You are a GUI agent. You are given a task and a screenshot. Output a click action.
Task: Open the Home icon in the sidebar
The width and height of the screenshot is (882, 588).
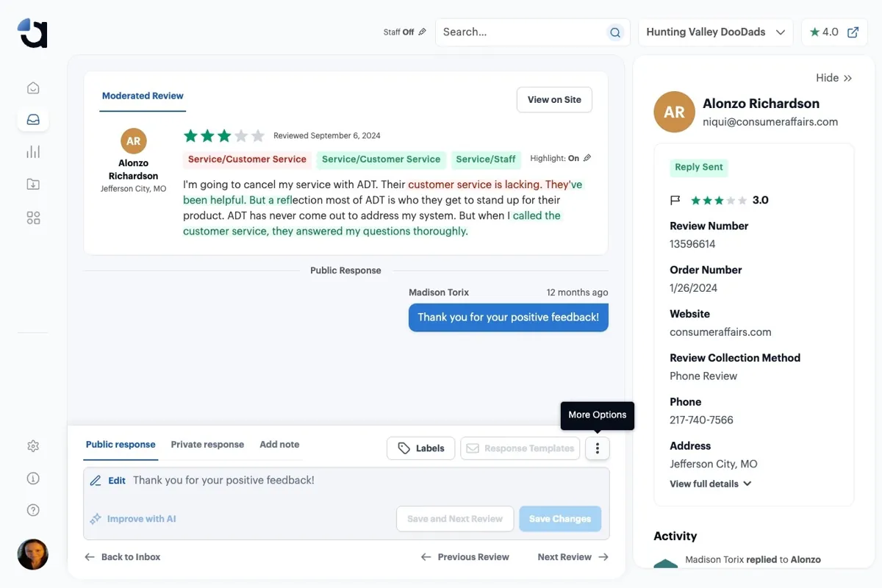(33, 88)
